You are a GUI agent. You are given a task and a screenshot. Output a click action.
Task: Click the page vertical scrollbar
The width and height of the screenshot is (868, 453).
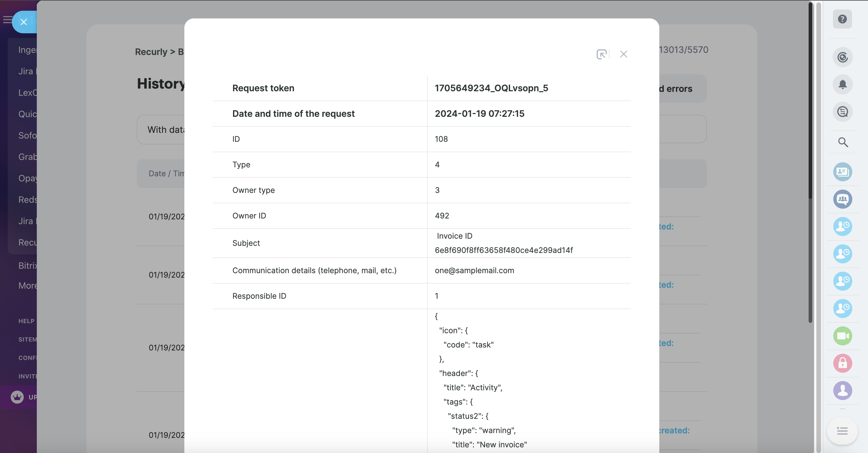coord(810,162)
